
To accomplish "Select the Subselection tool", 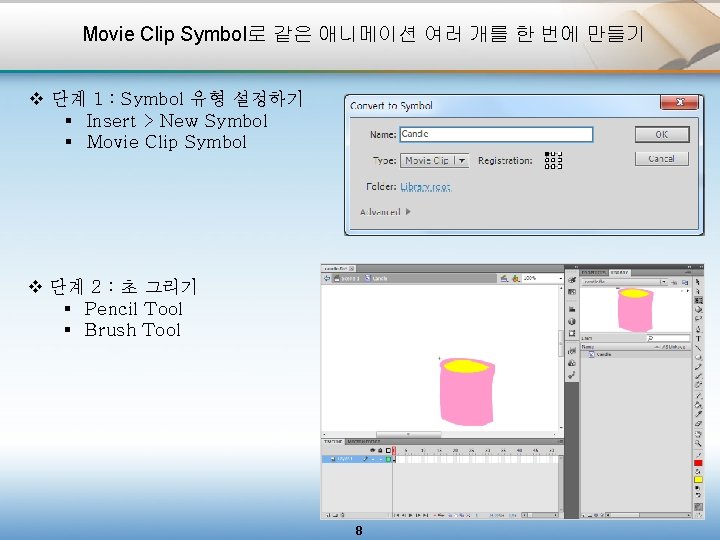I will pyautogui.click(x=698, y=291).
